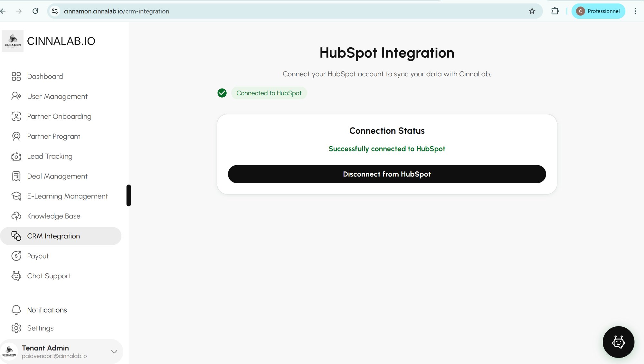Click the Lead Tracking camera icon

16,156
